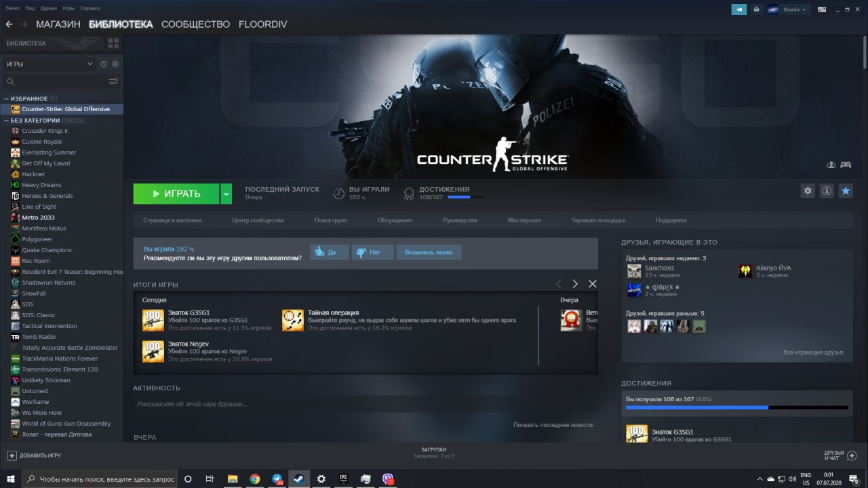Click the add game plus icon
The height and width of the screenshot is (488, 868).
point(12,455)
